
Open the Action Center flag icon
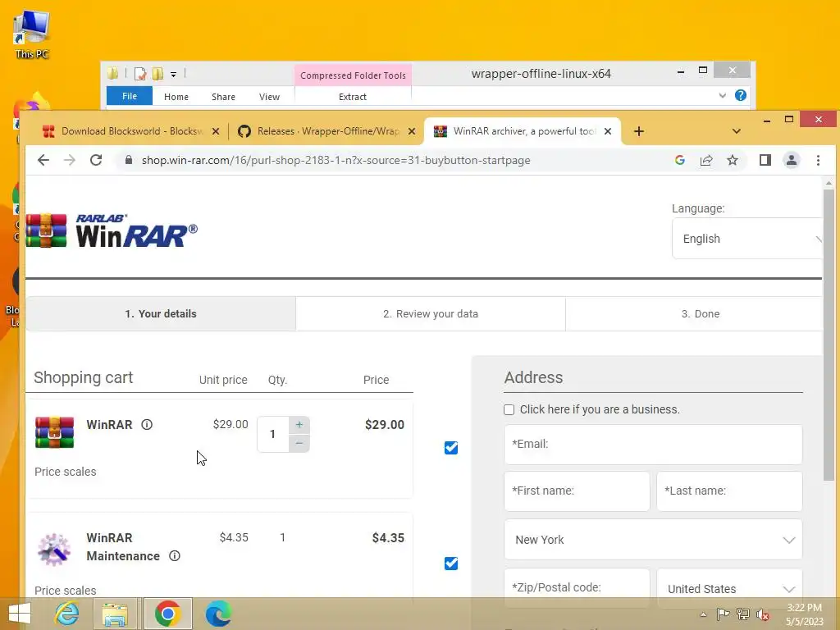point(723,614)
